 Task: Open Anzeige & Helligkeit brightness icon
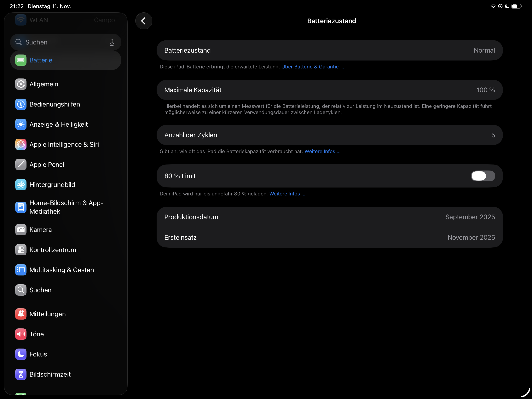pos(21,124)
